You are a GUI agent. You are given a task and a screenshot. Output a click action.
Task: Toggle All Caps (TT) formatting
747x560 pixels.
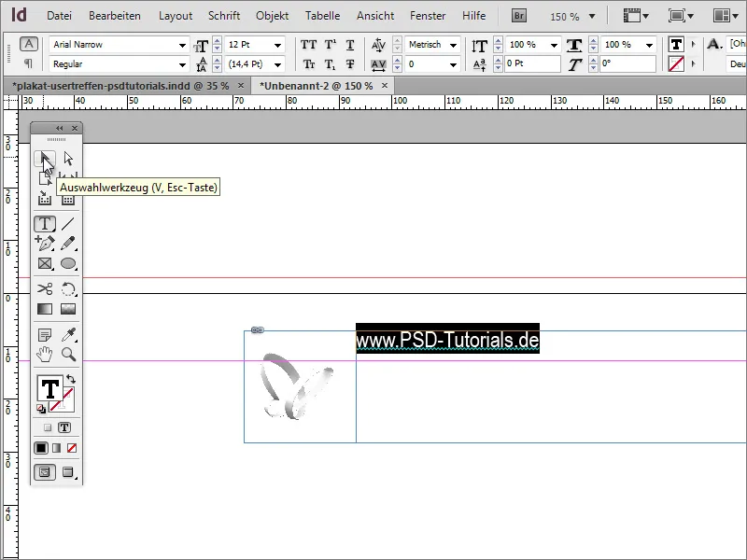309,45
